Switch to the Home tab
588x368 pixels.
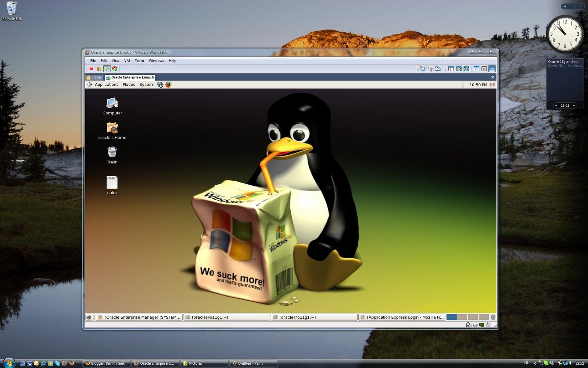[x=94, y=77]
